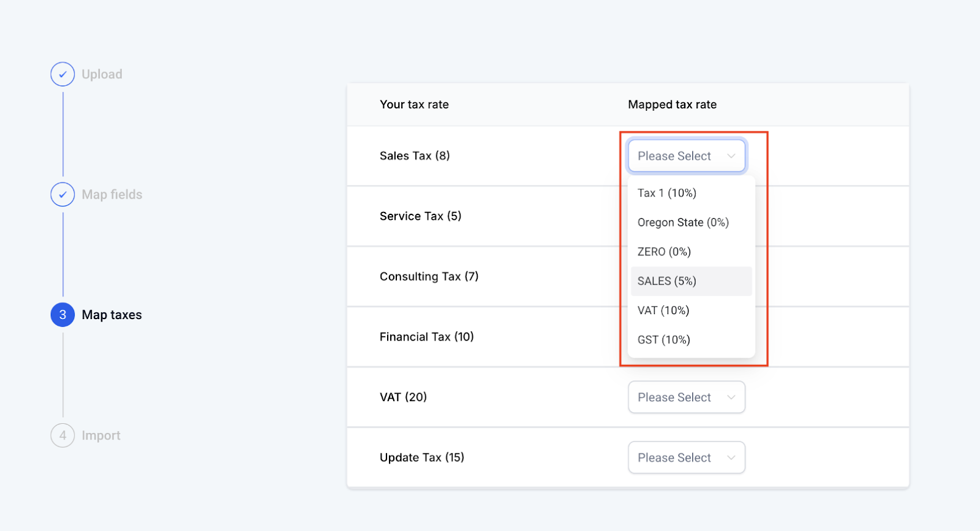This screenshot has width=980, height=531.
Task: Click the chevron in Update Tax dropdown
Action: pyautogui.click(x=731, y=458)
